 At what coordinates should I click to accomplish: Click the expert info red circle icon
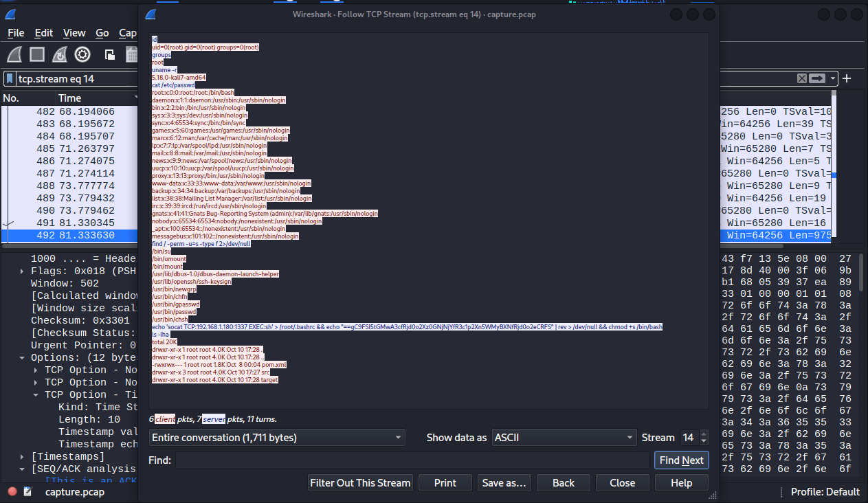coord(12,492)
